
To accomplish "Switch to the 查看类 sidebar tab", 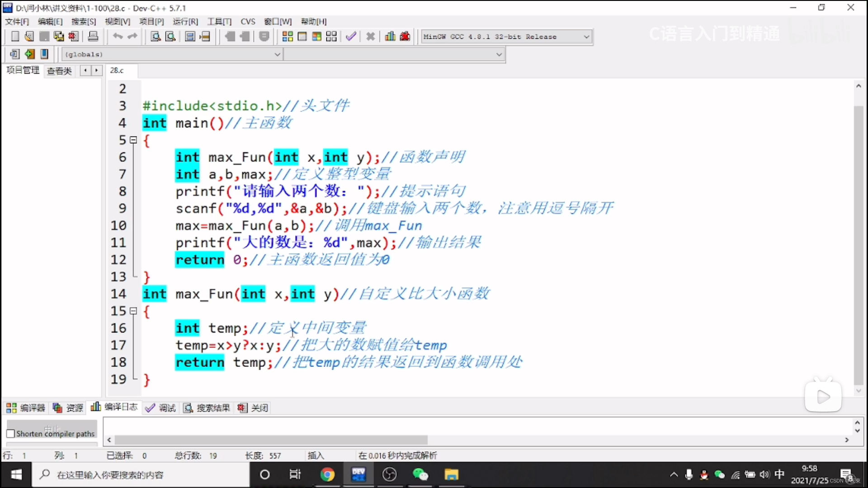I will pos(59,70).
